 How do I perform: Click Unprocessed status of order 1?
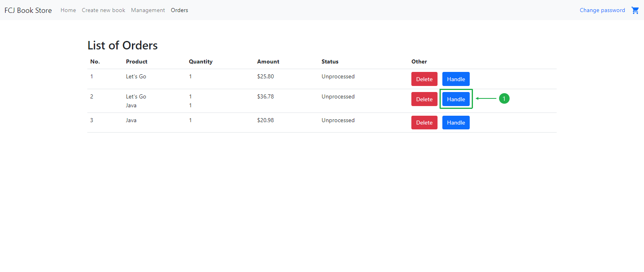tap(338, 76)
